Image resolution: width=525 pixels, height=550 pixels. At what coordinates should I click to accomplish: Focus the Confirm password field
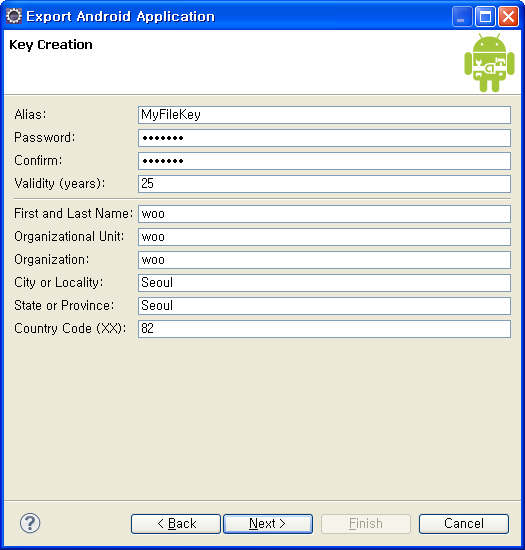pyautogui.click(x=324, y=161)
